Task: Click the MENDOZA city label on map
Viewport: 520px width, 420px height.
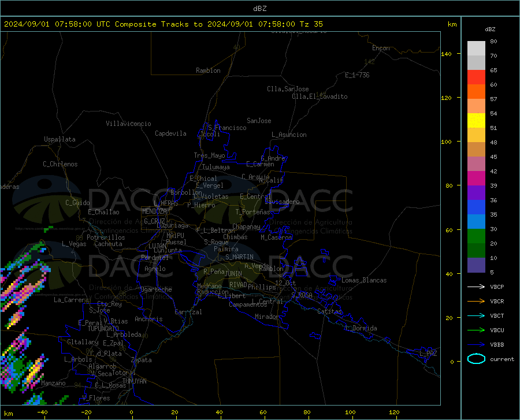Action: [154, 211]
